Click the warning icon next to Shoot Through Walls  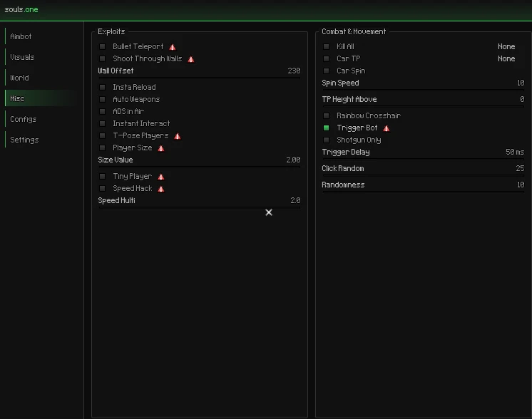click(x=191, y=59)
